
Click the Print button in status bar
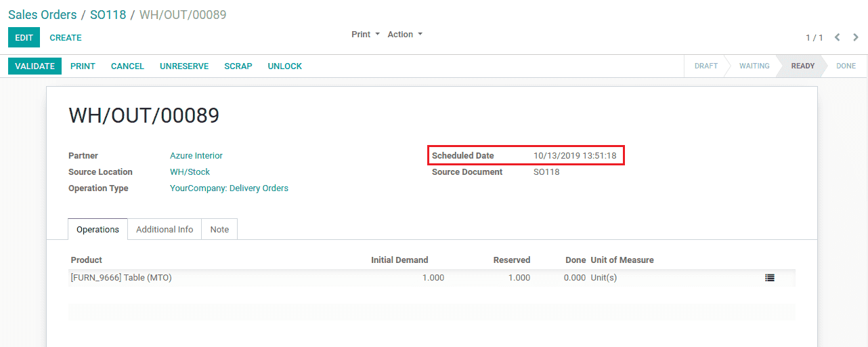83,66
